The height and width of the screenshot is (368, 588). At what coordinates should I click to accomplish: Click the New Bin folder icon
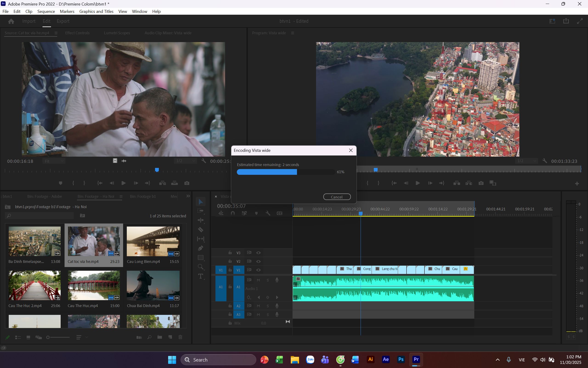click(160, 337)
